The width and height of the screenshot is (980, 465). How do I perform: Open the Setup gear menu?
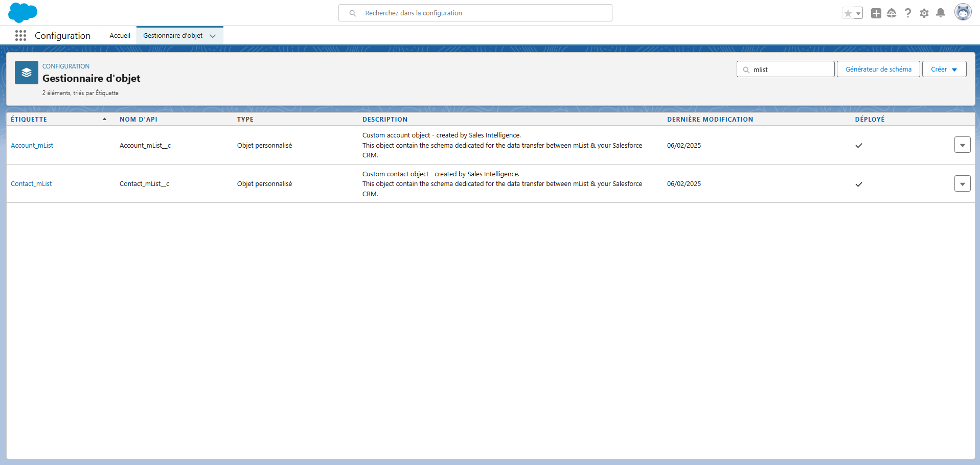coord(924,13)
